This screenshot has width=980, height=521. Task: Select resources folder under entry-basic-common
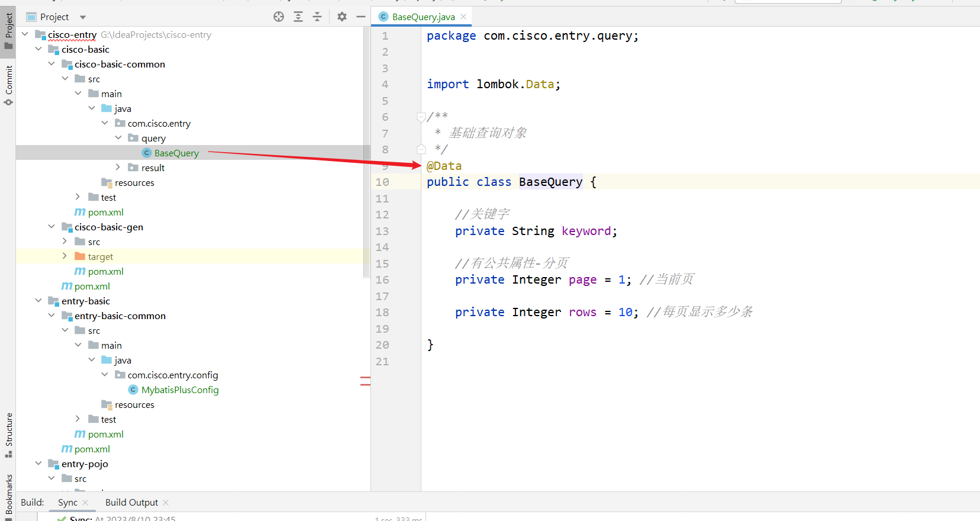click(134, 404)
